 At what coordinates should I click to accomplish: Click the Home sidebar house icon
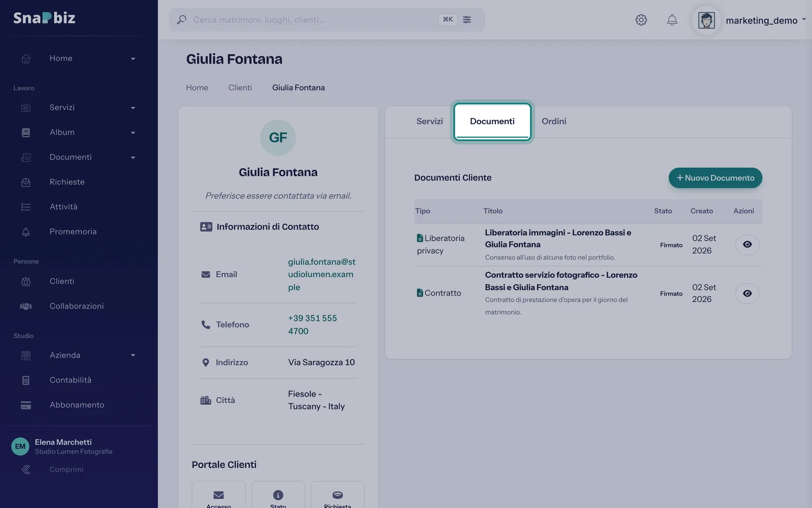pyautogui.click(x=26, y=58)
